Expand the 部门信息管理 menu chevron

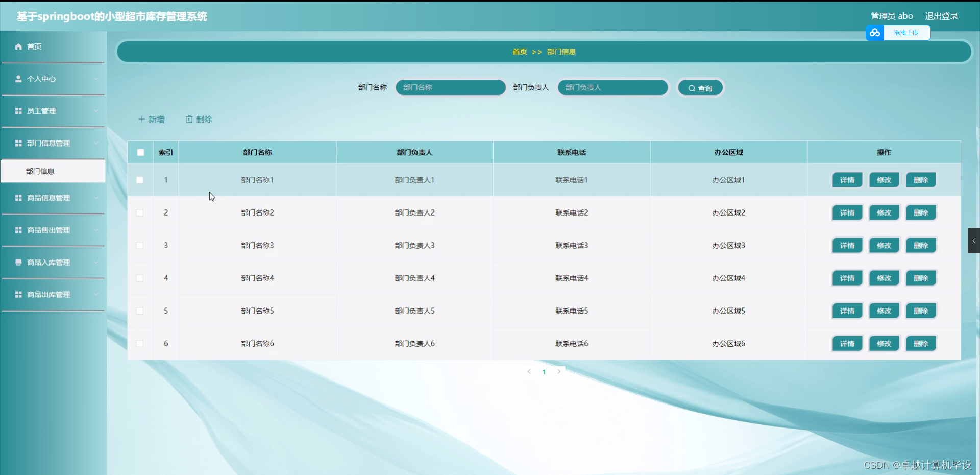pos(97,143)
